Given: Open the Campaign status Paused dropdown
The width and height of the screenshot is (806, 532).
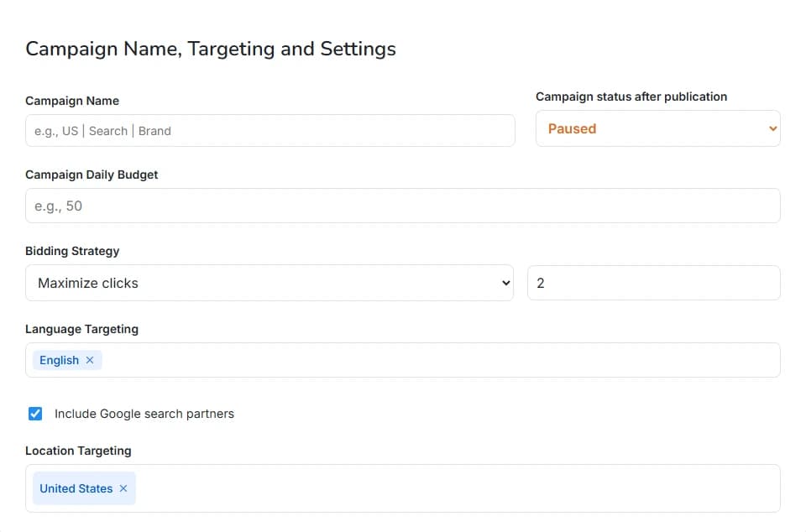Looking at the screenshot, I should point(657,128).
